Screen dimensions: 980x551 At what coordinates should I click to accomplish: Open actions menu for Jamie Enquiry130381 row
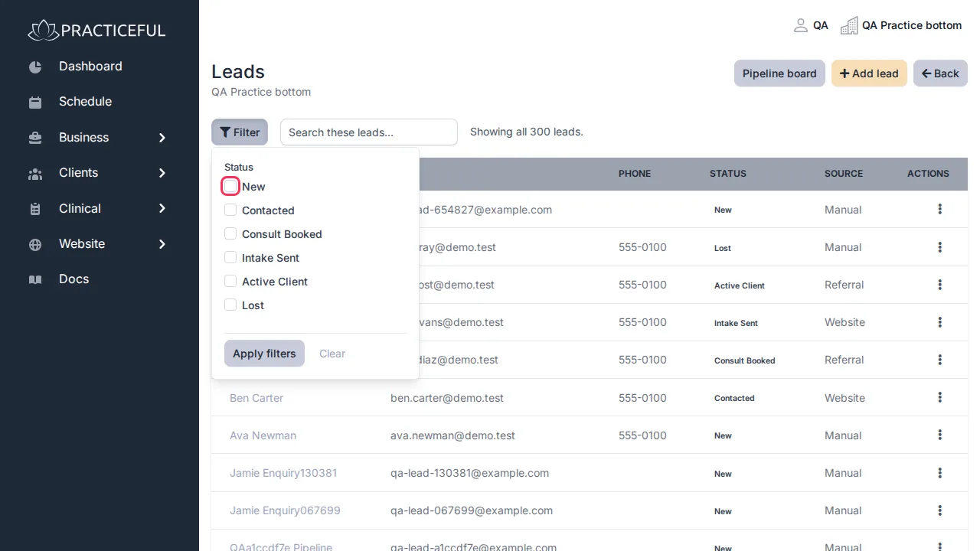940,472
